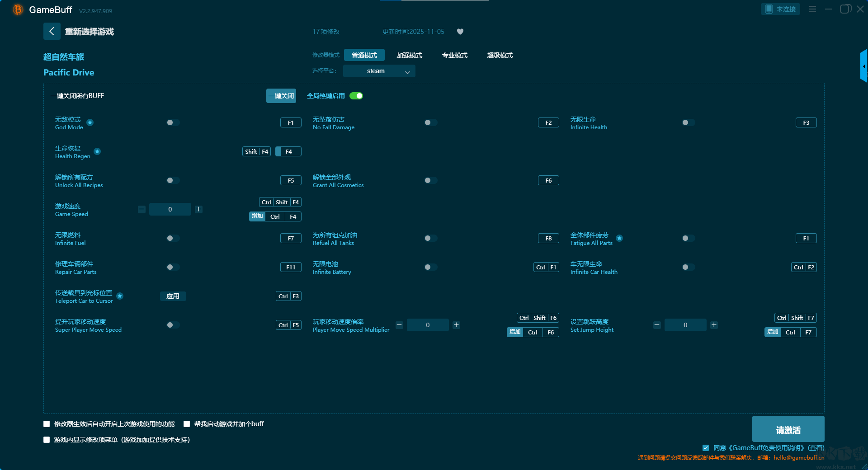Favorite this game with the heart icon
The image size is (868, 470).
pyautogui.click(x=460, y=32)
